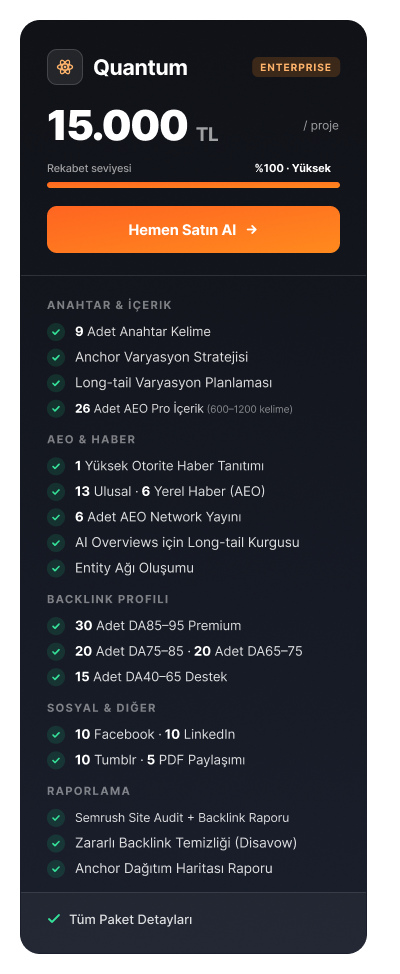Select the ANAHTAR & İÇERİK section heading

[109, 305]
